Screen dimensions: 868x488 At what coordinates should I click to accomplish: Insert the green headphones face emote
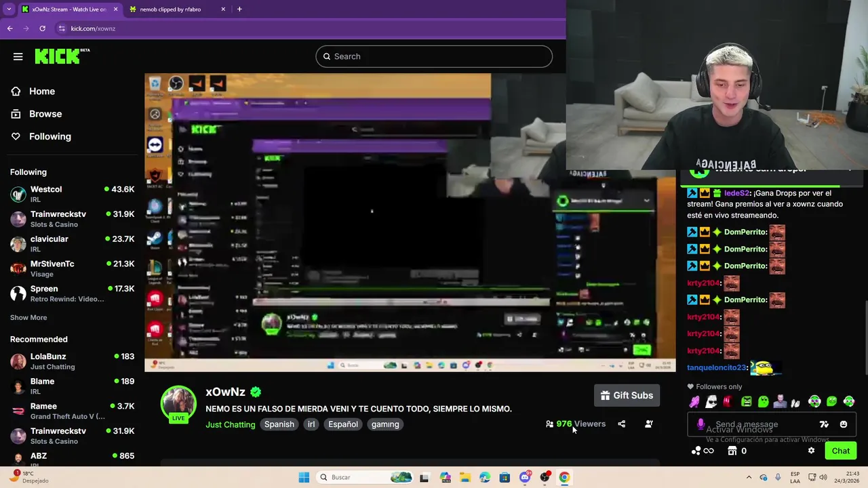(814, 401)
